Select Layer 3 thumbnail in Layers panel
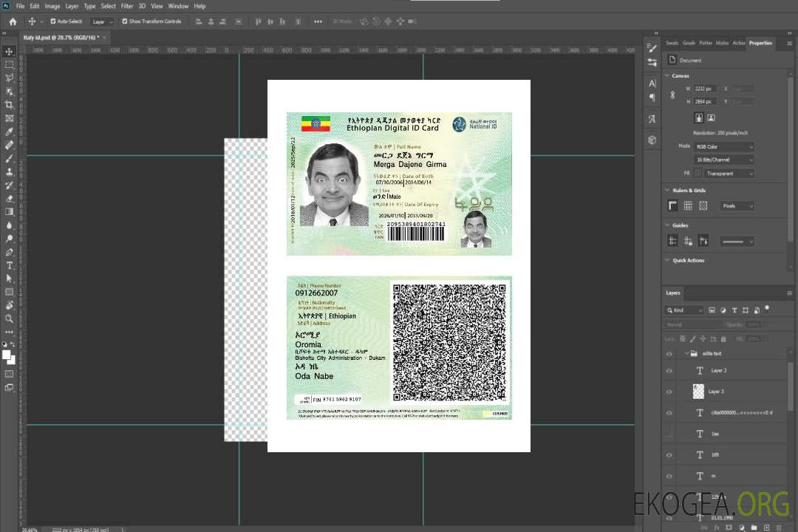Image resolution: width=798 pixels, height=532 pixels. tap(699, 392)
